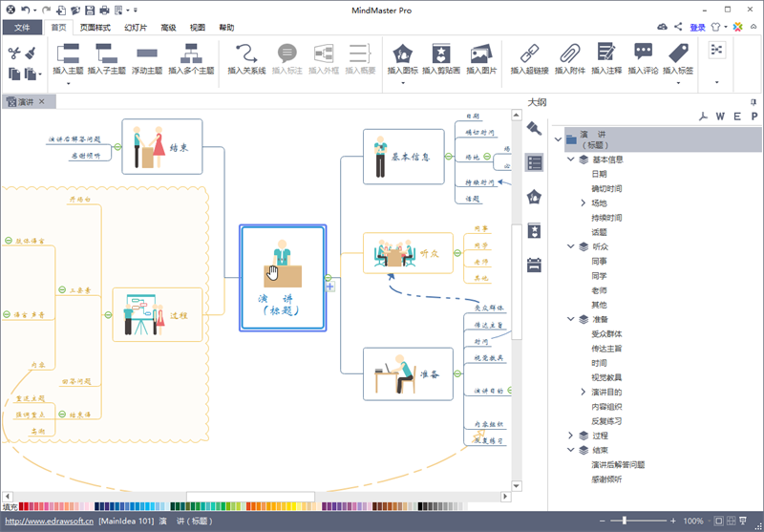Screen dimensions: 764x532
Task: Click the share icon near 登录
Action: [678, 27]
